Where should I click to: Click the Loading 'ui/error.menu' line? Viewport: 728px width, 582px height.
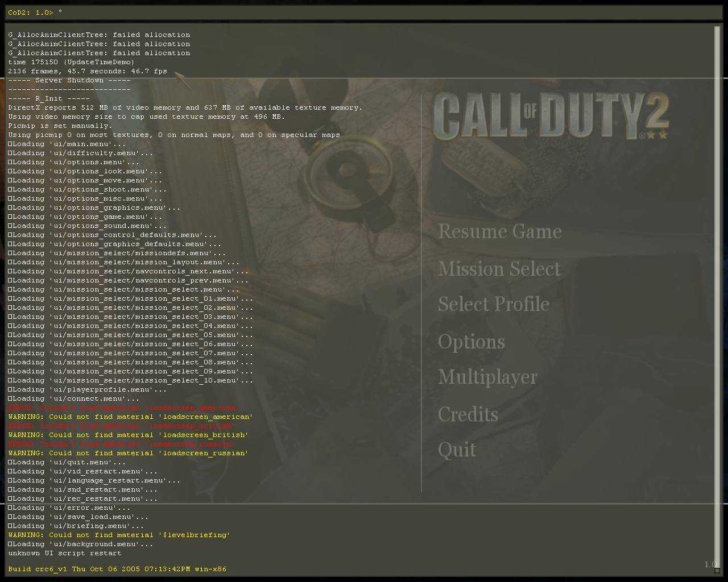click(69, 508)
